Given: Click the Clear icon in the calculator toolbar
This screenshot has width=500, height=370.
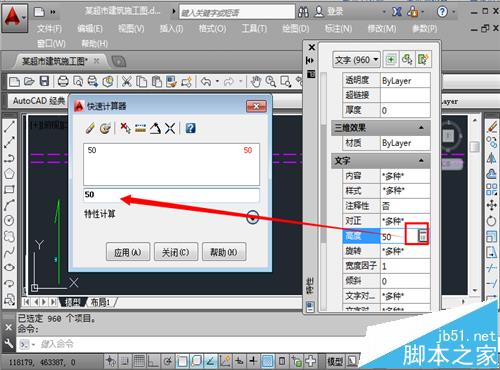Looking at the screenshot, I should click(x=90, y=128).
